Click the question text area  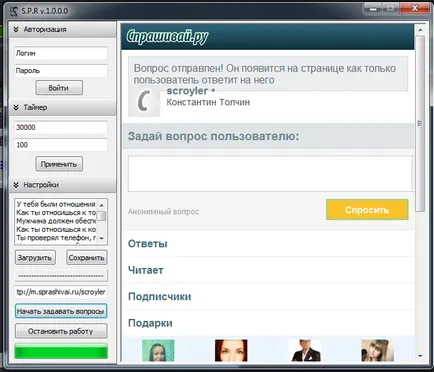[271, 174]
